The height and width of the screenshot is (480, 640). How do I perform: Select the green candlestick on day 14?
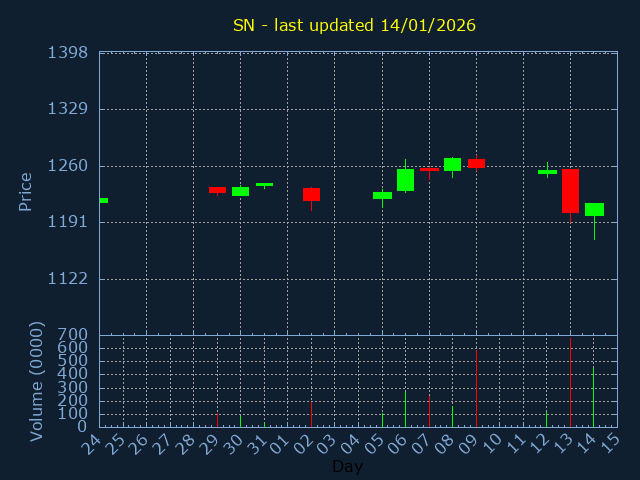tap(594, 209)
